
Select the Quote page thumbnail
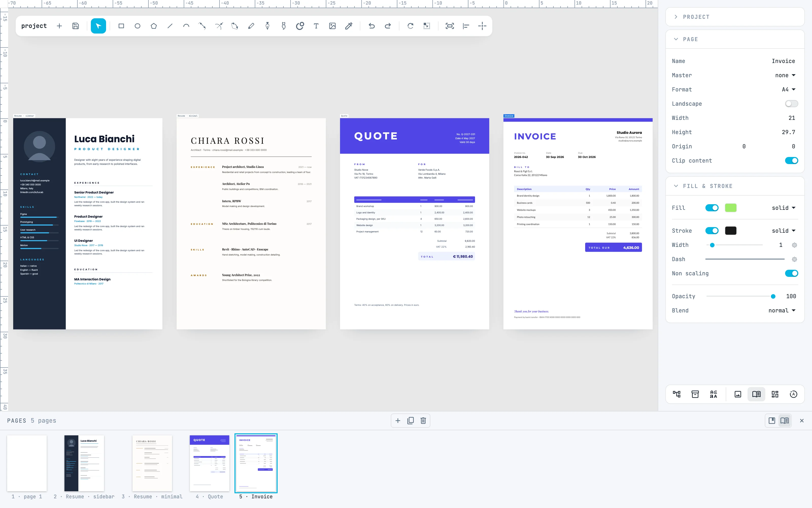[209, 463]
